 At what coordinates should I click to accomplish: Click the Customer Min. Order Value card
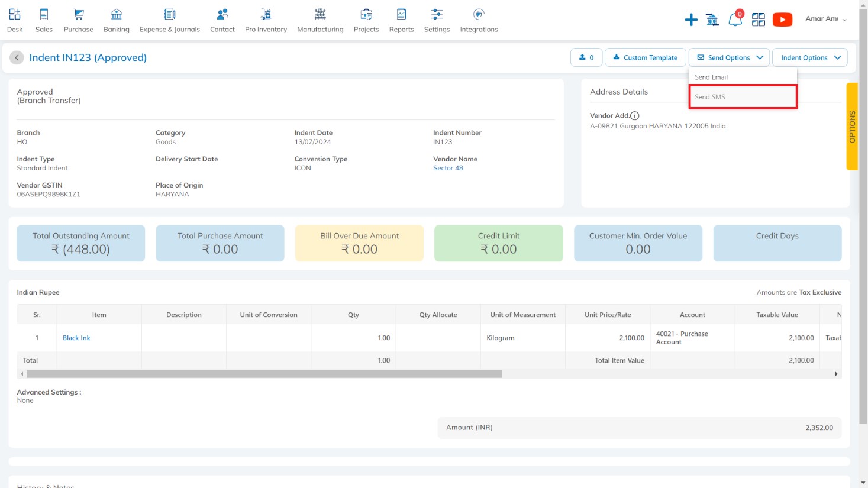pos(638,243)
